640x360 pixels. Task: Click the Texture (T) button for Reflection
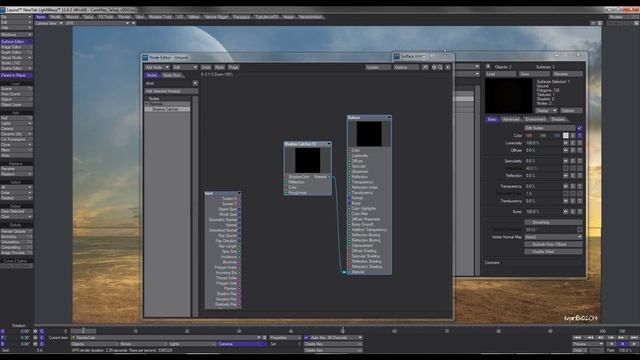click(x=580, y=176)
